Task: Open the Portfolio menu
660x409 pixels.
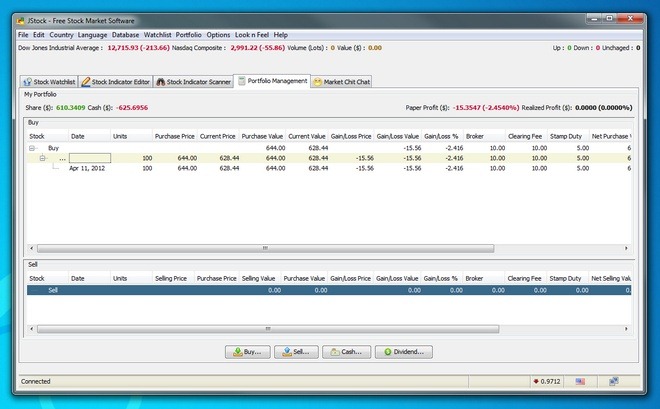Action: (189, 35)
